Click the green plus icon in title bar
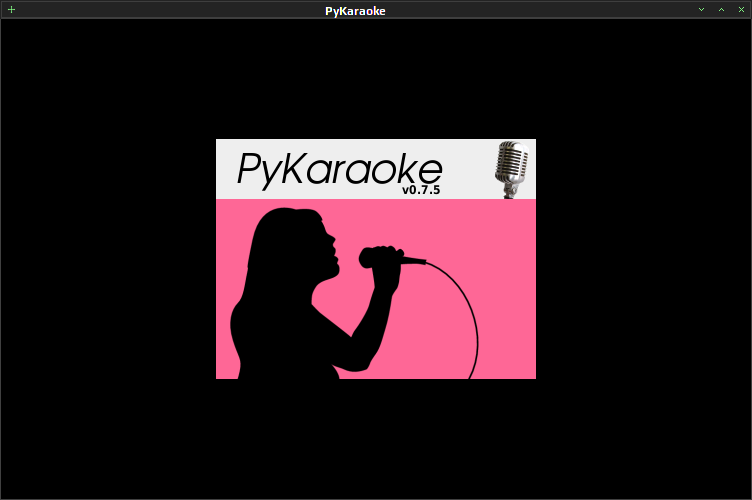The width and height of the screenshot is (752, 500). tap(12, 10)
